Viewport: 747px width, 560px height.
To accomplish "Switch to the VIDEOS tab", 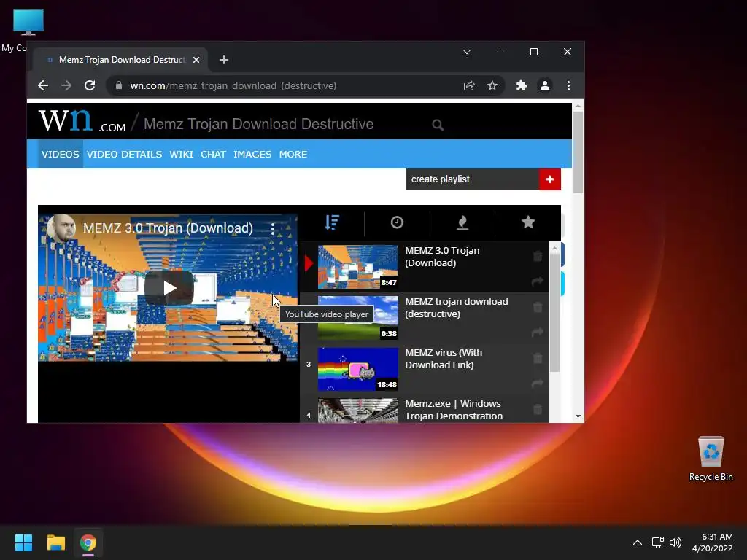I will pyautogui.click(x=60, y=155).
